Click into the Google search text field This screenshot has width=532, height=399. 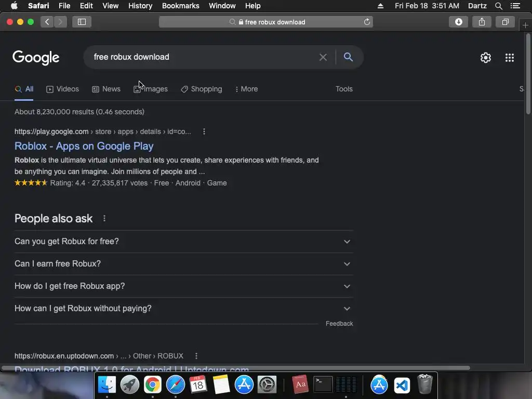coord(204,57)
